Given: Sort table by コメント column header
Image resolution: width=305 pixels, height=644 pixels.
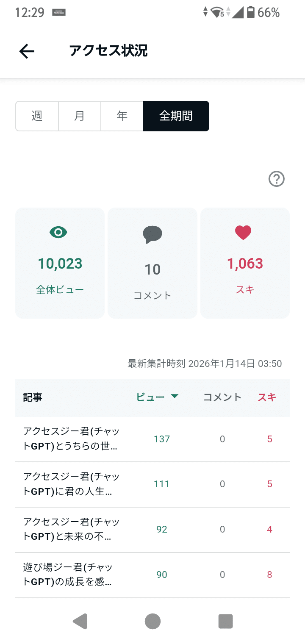Looking at the screenshot, I should click(x=222, y=397).
